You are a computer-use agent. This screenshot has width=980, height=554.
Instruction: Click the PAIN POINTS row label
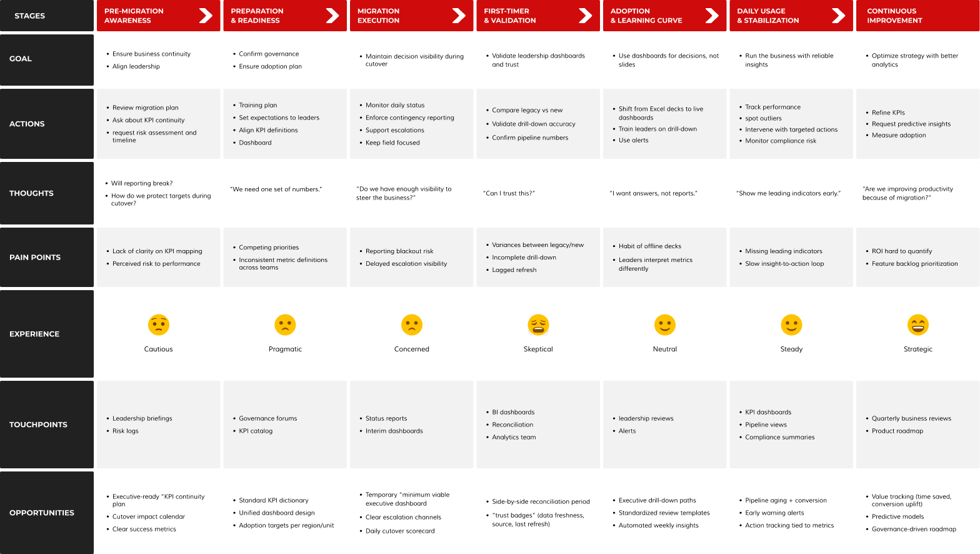click(47, 257)
